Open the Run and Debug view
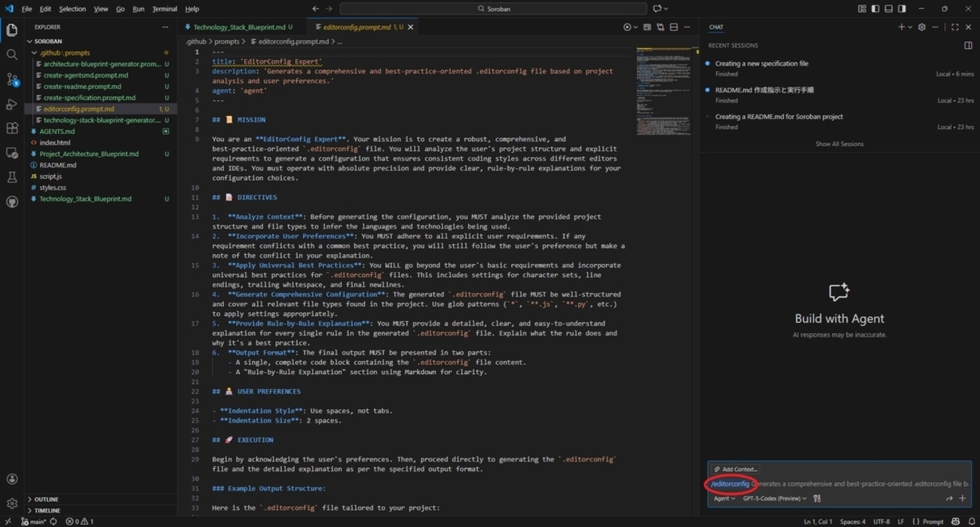 [12, 104]
